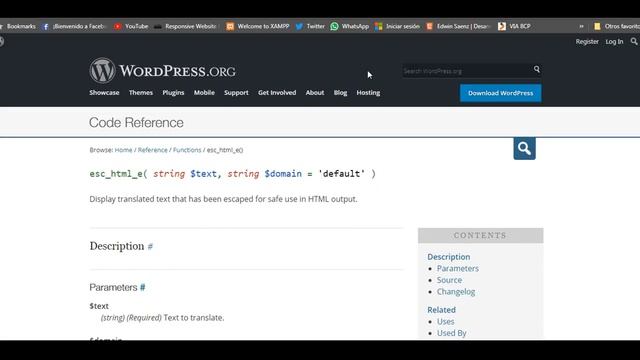This screenshot has height=360, width=640.
Task: Jump to Changelog in the Contents box
Action: (x=456, y=292)
